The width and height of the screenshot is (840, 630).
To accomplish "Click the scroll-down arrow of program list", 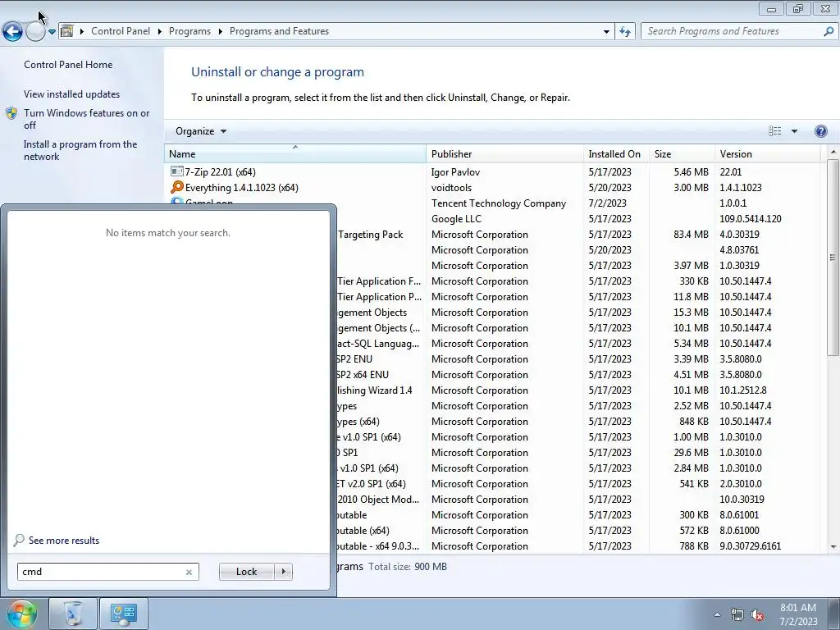I will coord(833,547).
